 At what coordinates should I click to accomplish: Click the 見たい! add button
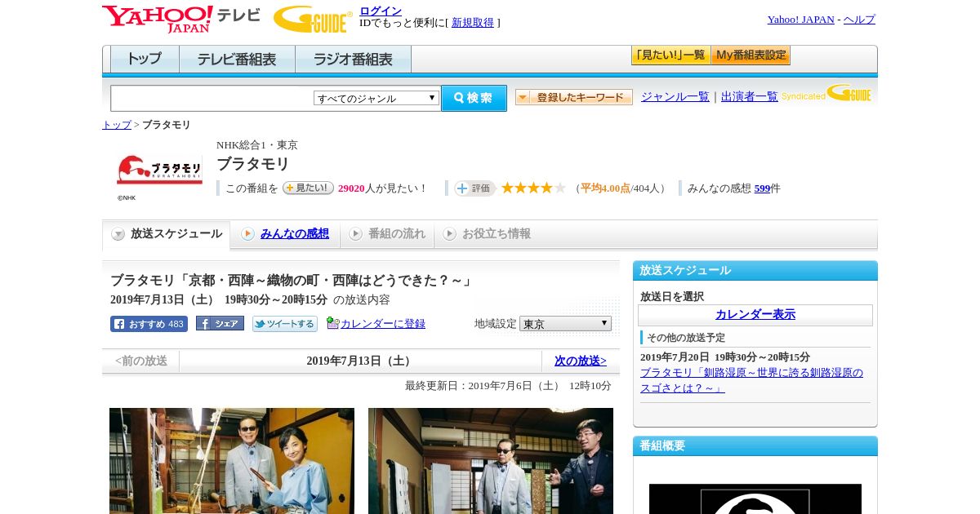[x=308, y=188]
